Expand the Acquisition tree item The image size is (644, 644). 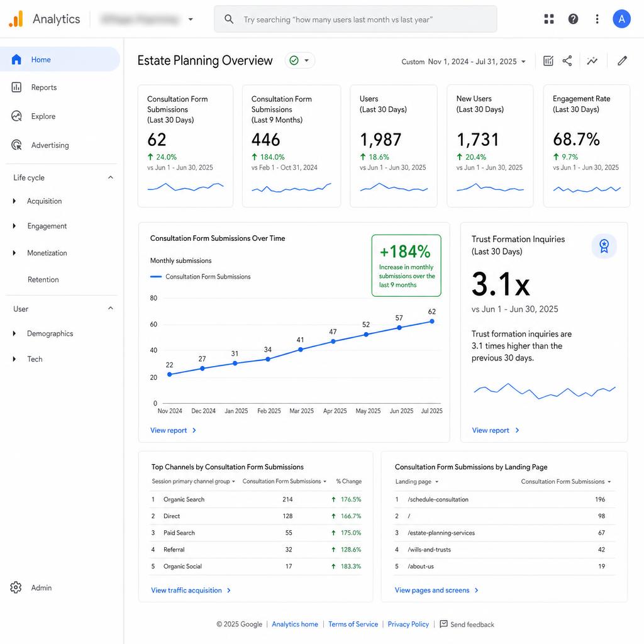point(14,201)
